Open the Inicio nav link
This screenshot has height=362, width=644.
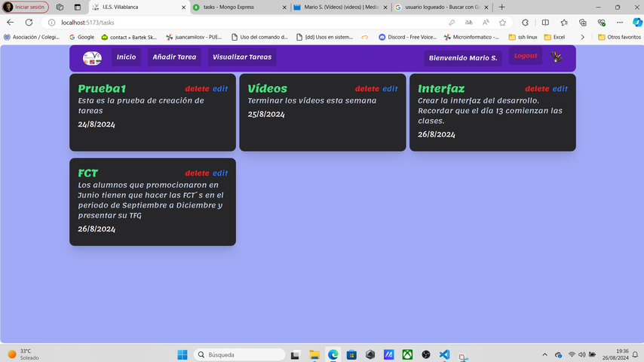pyautogui.click(x=126, y=57)
